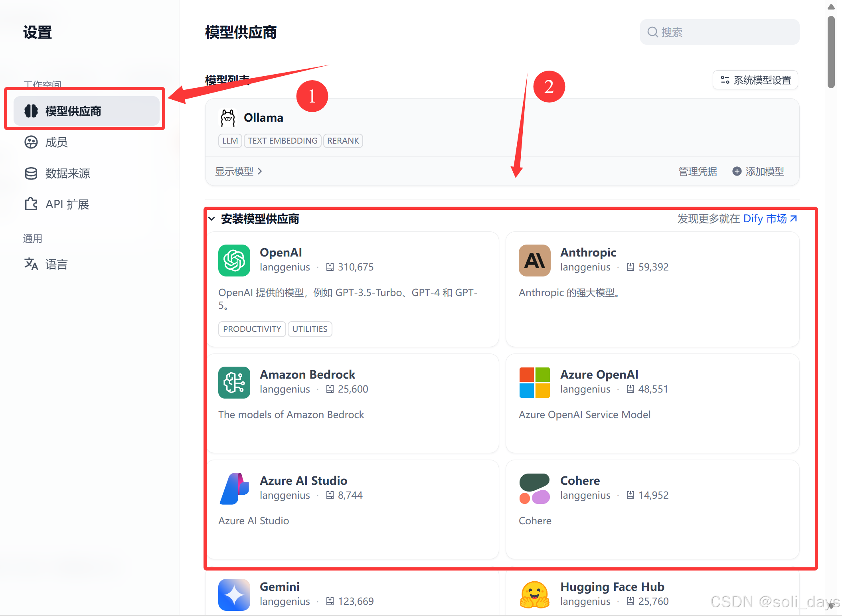
Task: Click the Azure OpenAI Service Model description
Action: tap(584, 415)
